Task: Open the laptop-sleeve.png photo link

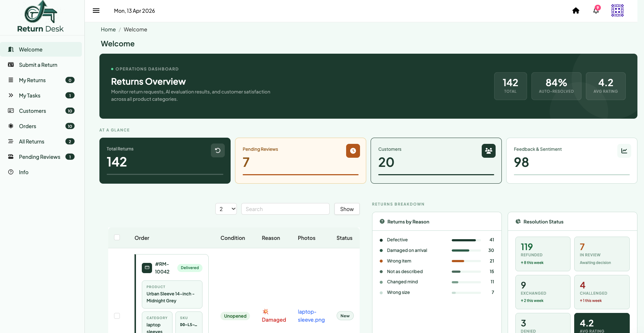Action: coord(311,316)
